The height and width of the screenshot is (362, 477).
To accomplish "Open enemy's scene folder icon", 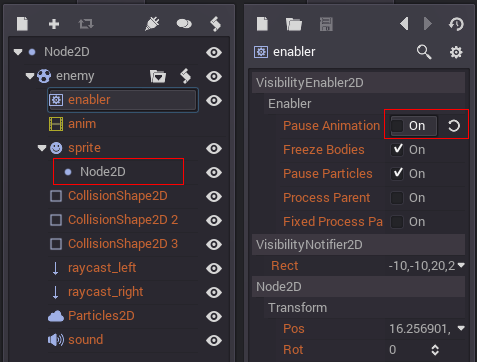I will point(158,76).
